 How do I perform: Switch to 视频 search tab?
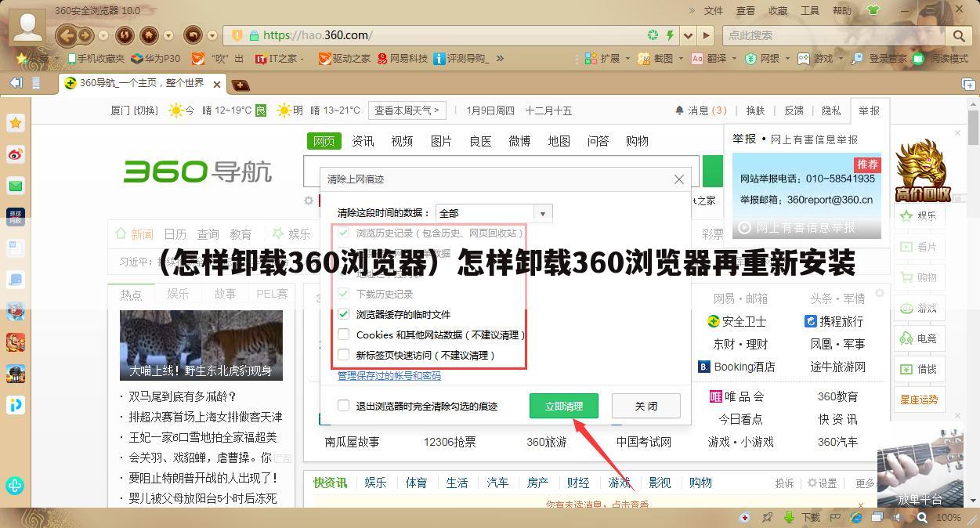click(x=402, y=141)
